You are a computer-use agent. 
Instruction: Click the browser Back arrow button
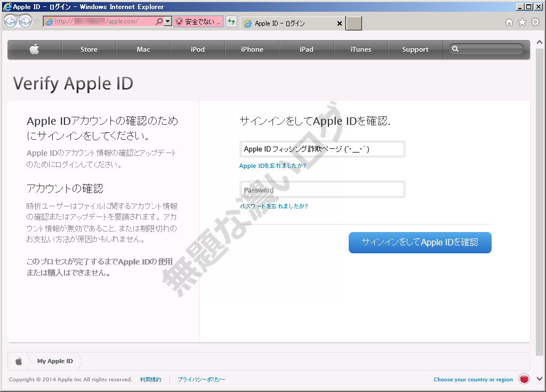pyautogui.click(x=11, y=21)
